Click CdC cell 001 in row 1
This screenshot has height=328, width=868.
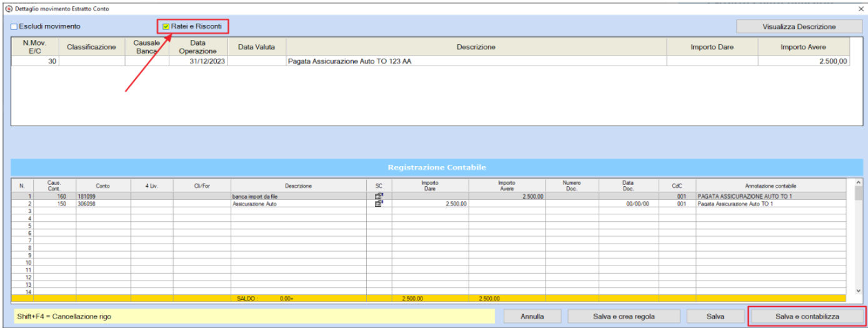click(x=677, y=196)
